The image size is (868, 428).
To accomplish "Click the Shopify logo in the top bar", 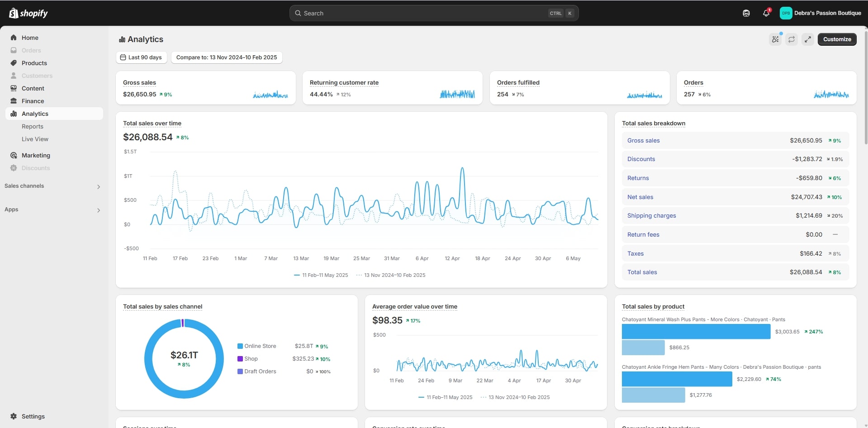I will pos(28,13).
